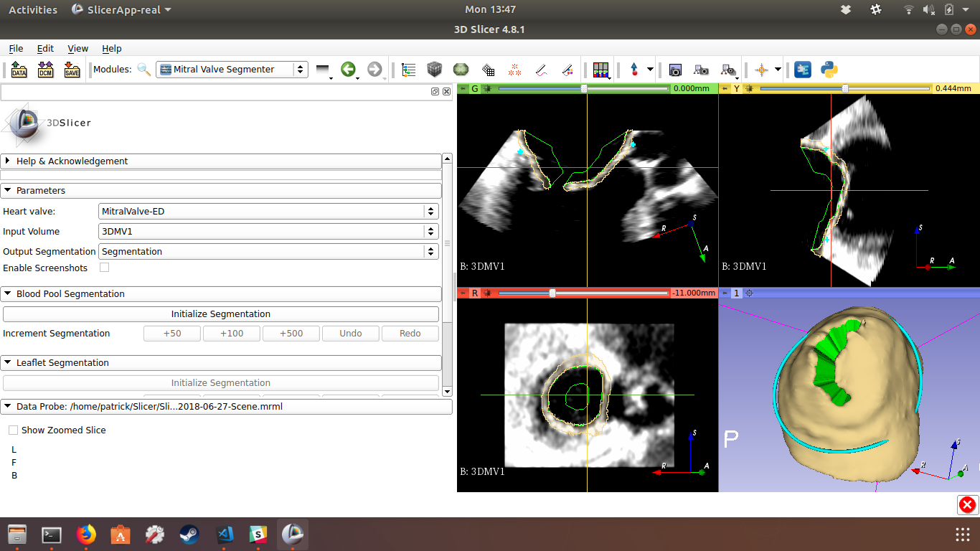Click the load DATA toolbar icon
Screen dimensions: 980x551
(x=19, y=70)
